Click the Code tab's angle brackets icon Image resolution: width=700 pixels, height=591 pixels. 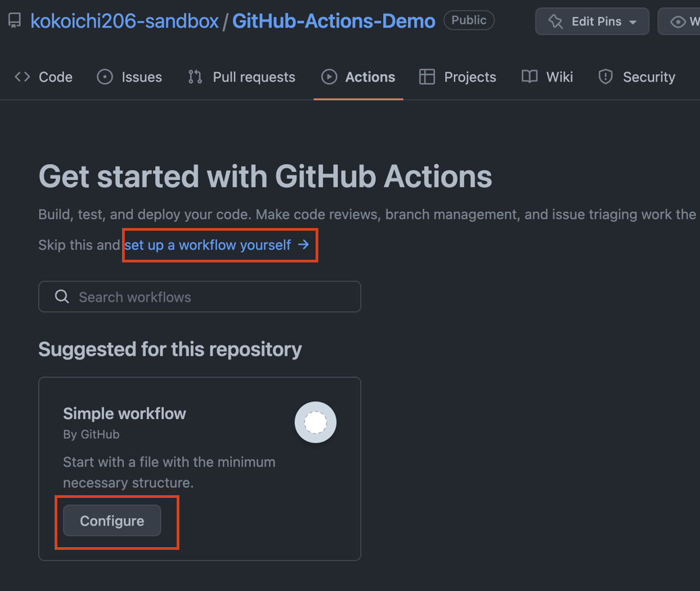(21, 77)
